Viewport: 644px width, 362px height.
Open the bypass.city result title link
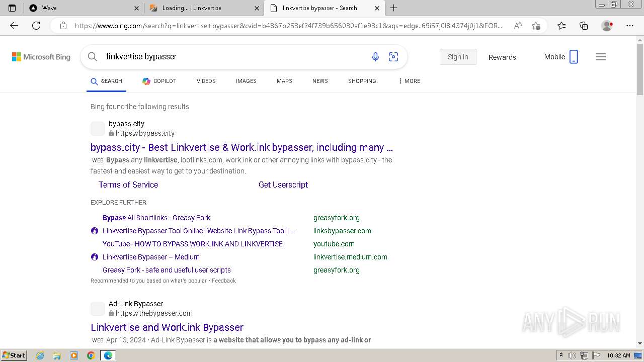click(242, 147)
